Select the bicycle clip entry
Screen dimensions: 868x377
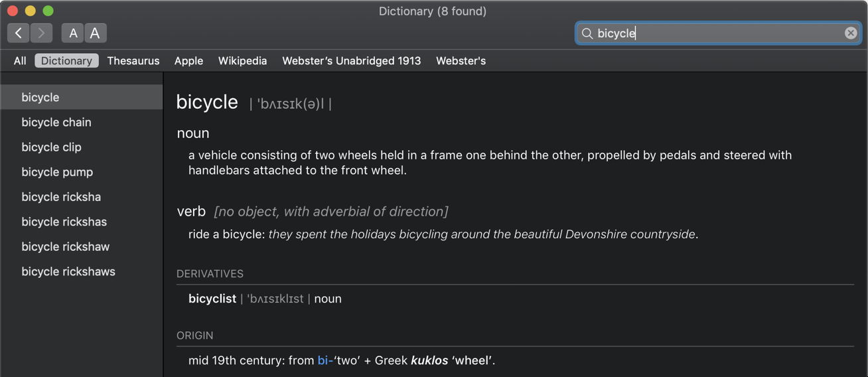51,147
